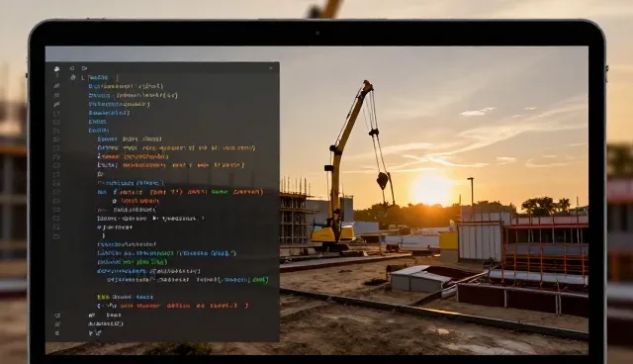Click the white icon topping the editor sidebar
The width and height of the screenshot is (633, 364).
coord(57,69)
